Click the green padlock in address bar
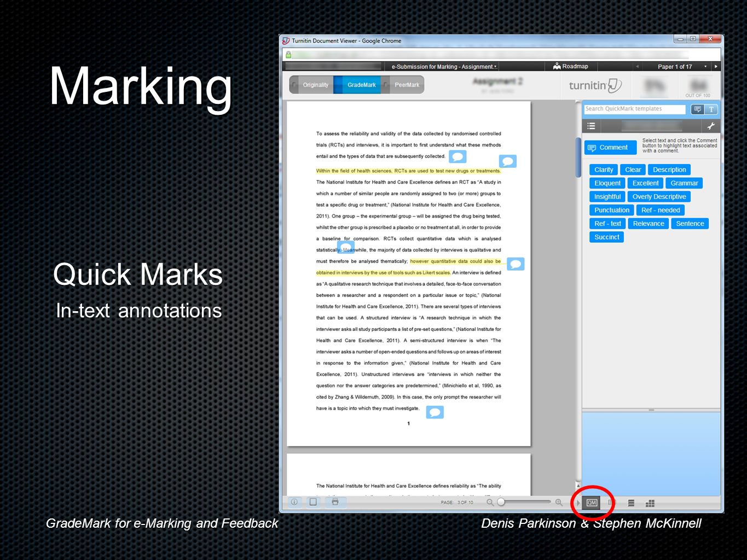 pyautogui.click(x=288, y=54)
